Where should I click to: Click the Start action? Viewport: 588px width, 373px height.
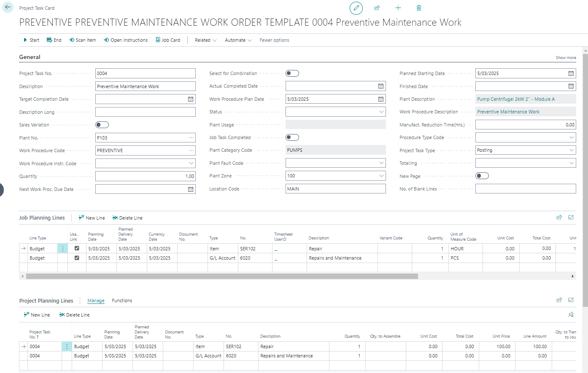click(x=31, y=40)
